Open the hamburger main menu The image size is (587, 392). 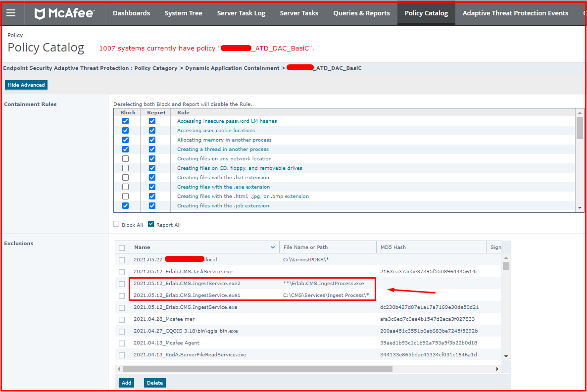[x=11, y=13]
